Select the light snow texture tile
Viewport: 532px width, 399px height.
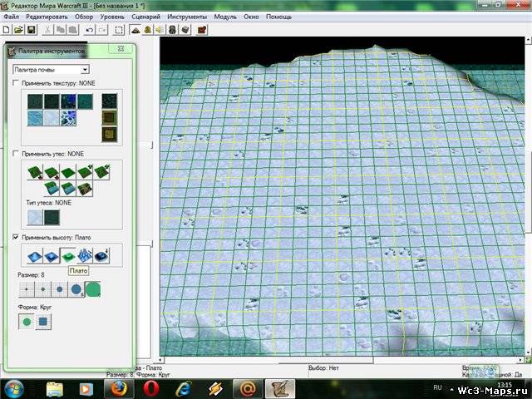[51, 118]
